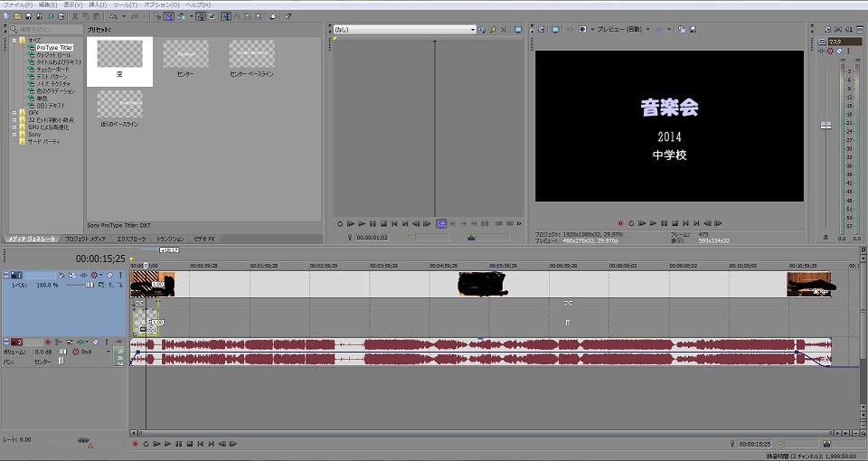
Task: Open the Undo history dropdown arrow
Action: 123,16
